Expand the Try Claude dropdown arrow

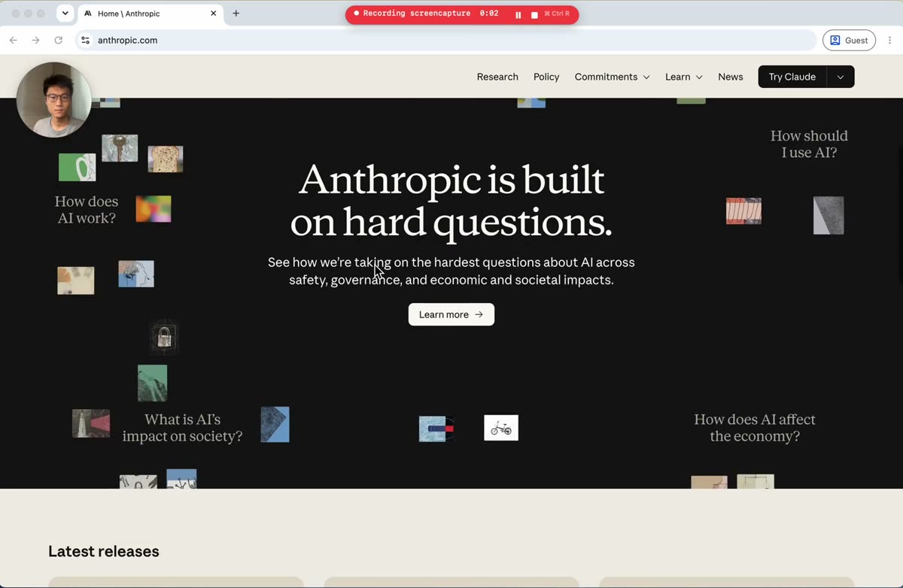coord(841,77)
